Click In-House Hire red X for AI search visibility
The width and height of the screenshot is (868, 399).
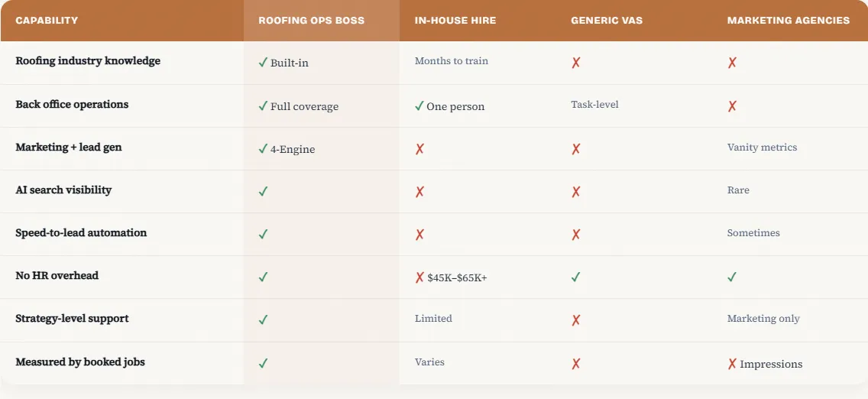(x=419, y=192)
